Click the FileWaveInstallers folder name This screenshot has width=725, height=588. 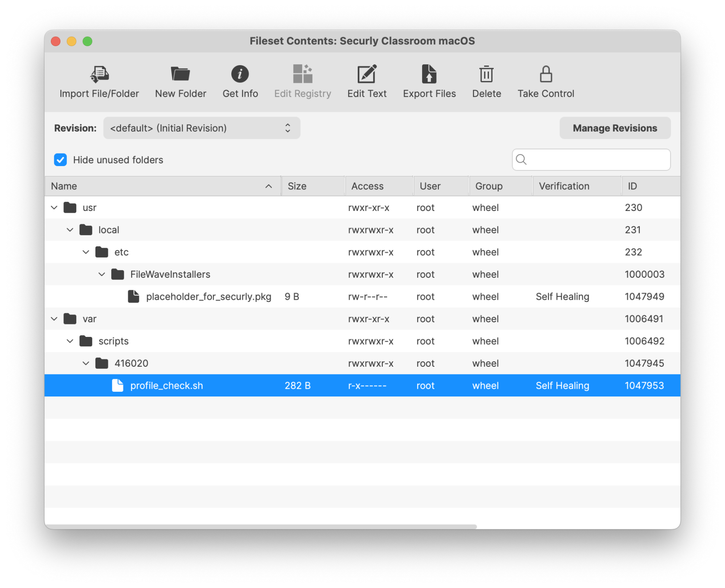tap(170, 274)
